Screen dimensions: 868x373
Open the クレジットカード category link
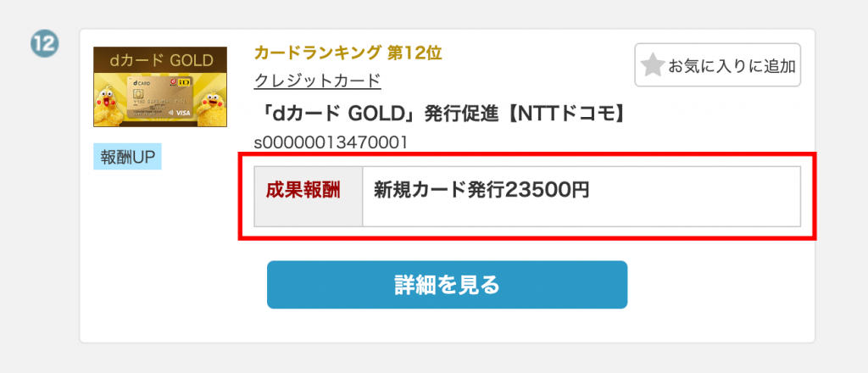coord(317,81)
